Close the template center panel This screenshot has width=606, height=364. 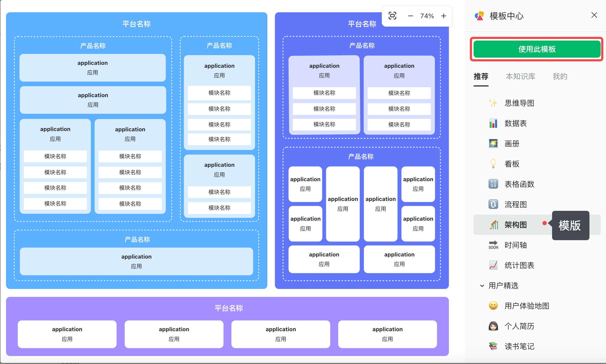coord(594,15)
